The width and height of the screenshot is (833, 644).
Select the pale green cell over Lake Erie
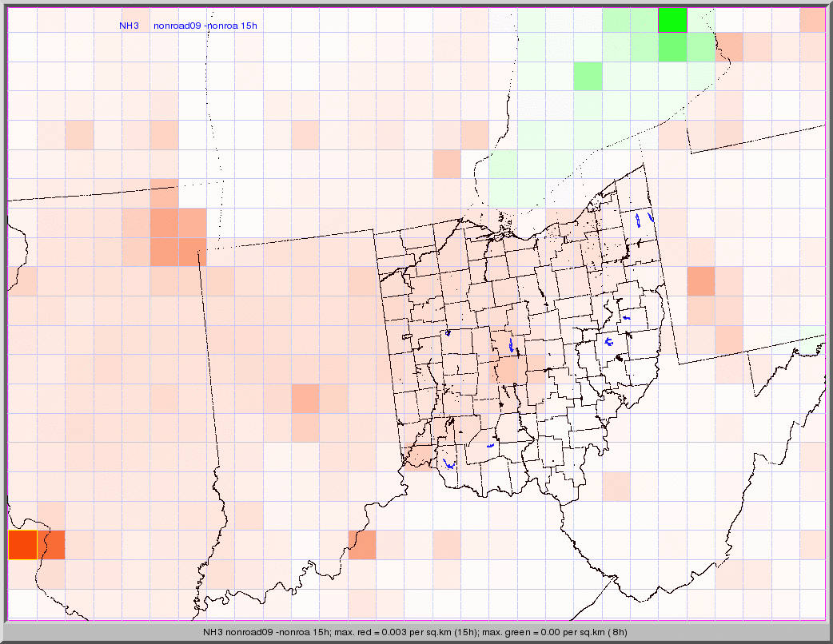click(x=504, y=177)
